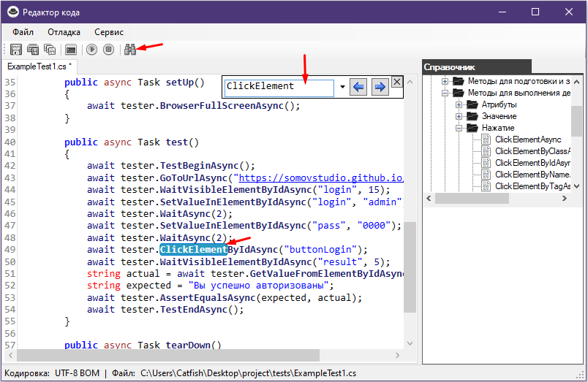Open the Сервис menu
The image size is (588, 382).
[109, 32]
